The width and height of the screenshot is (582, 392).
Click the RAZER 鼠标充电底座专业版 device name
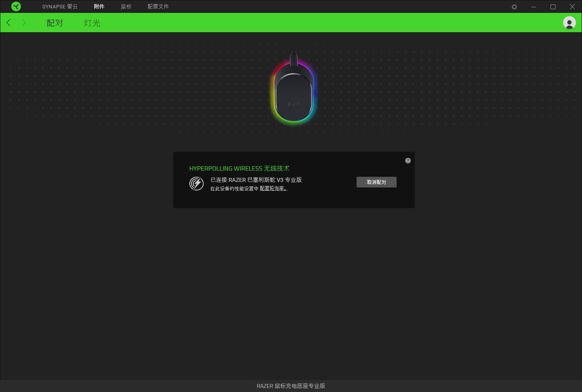(x=291, y=386)
